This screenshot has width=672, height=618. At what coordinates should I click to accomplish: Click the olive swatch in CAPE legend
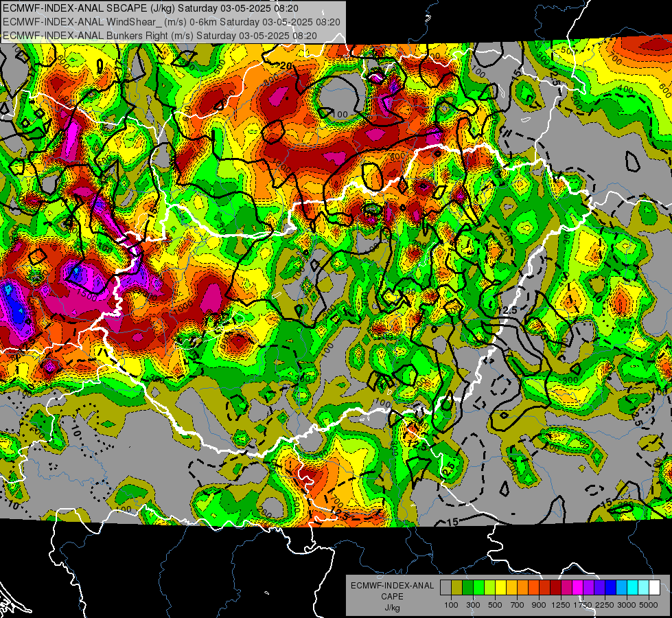tap(457, 588)
